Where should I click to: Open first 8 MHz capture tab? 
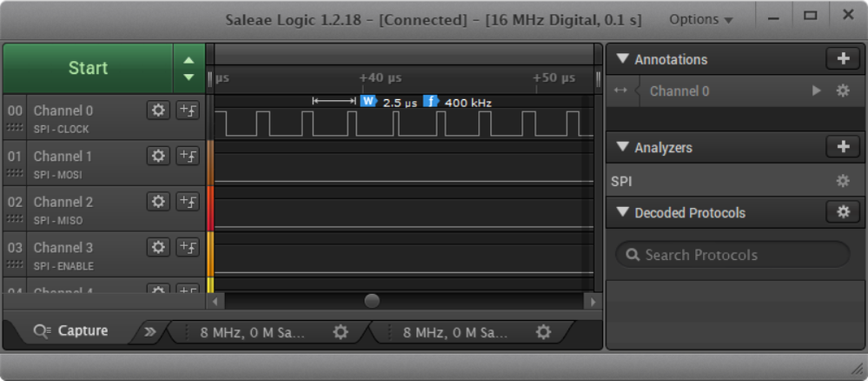click(253, 332)
